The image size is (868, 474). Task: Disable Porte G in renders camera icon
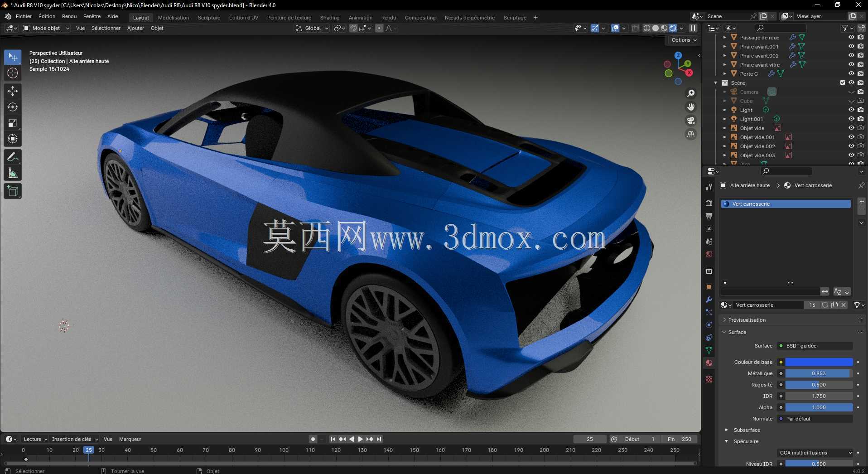860,73
